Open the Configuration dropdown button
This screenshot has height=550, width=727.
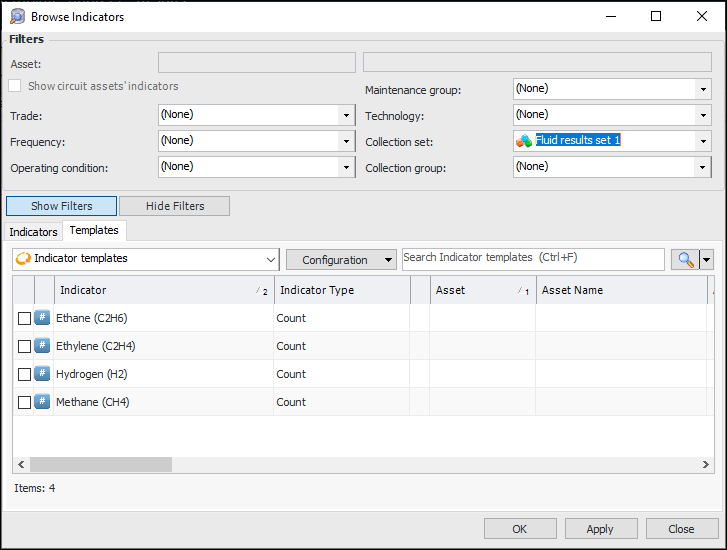point(342,260)
